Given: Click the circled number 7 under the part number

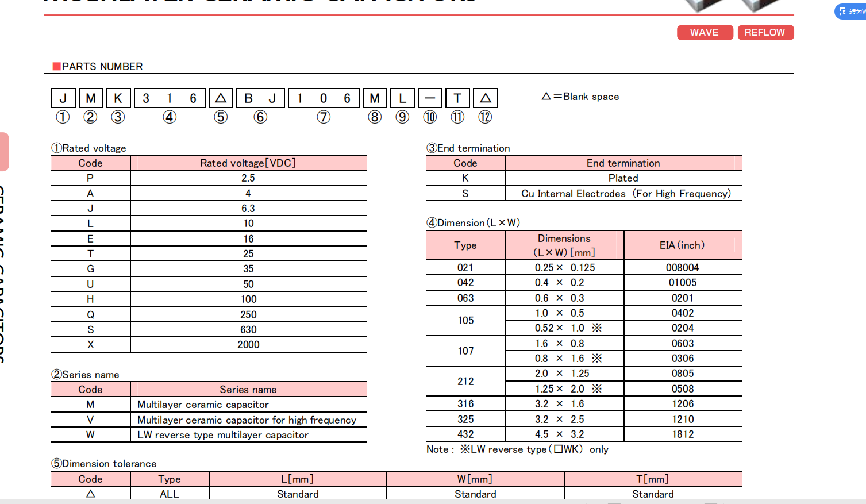Looking at the screenshot, I should (324, 117).
